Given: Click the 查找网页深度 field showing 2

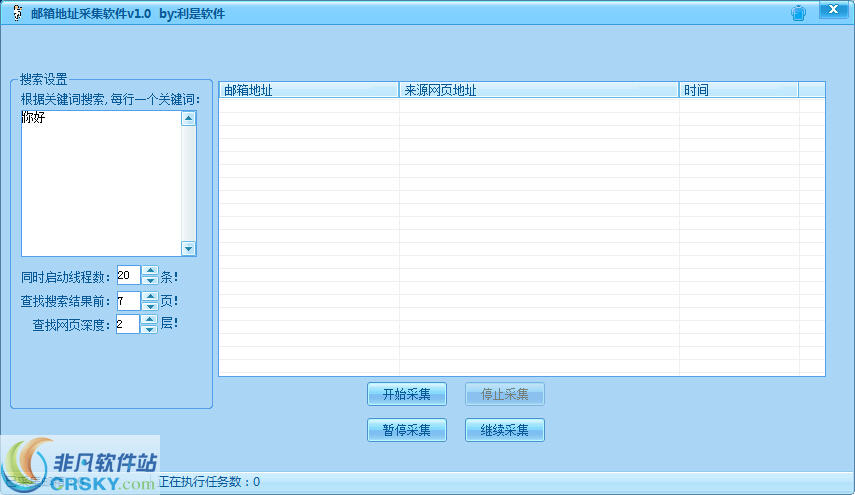Looking at the screenshot, I should tap(128, 324).
